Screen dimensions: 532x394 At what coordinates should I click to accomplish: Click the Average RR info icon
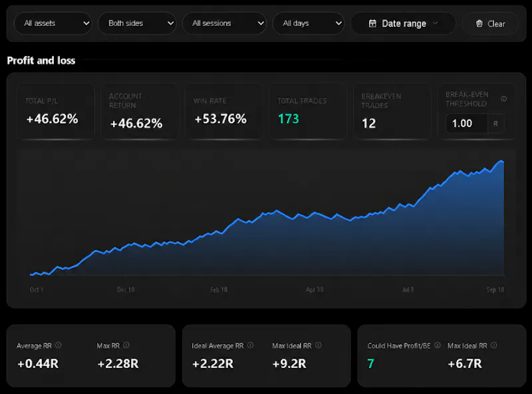59,345
